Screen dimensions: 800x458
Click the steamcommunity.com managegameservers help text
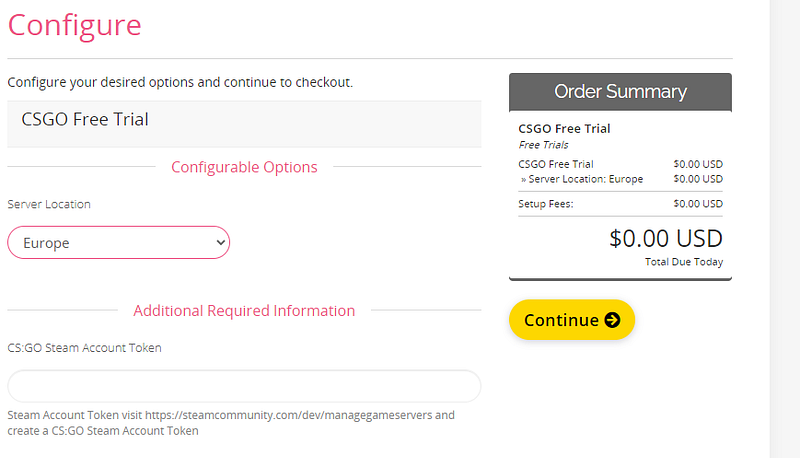230,415
